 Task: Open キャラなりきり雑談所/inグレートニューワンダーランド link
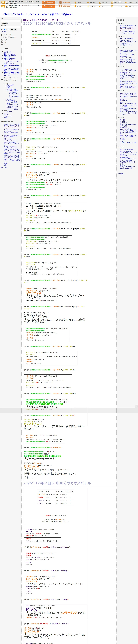[x=128, y=33]
